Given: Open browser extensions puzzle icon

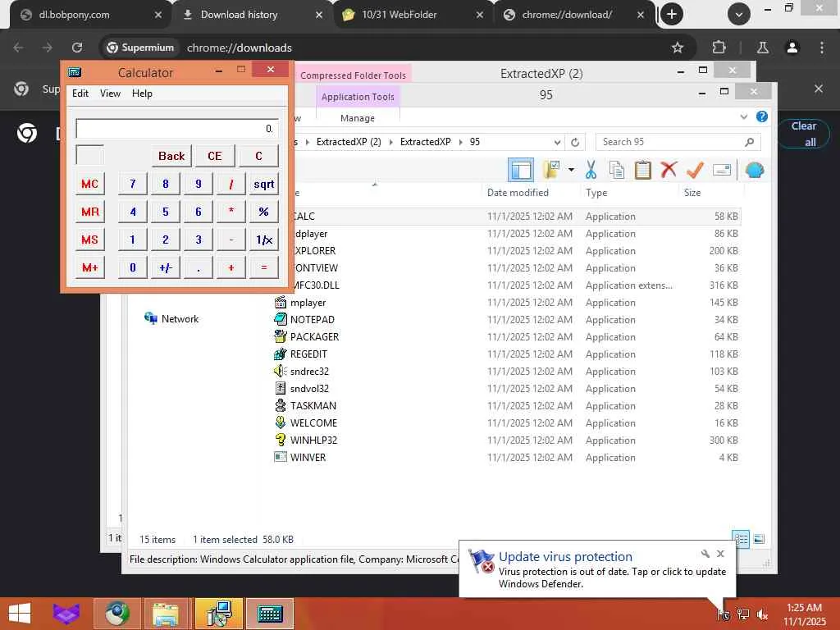Looking at the screenshot, I should pyautogui.click(x=719, y=48).
